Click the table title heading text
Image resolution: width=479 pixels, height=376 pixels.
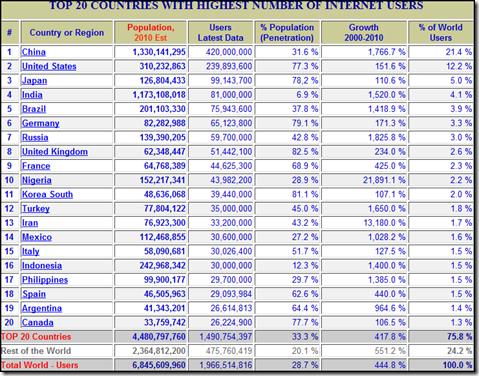tap(236, 5)
